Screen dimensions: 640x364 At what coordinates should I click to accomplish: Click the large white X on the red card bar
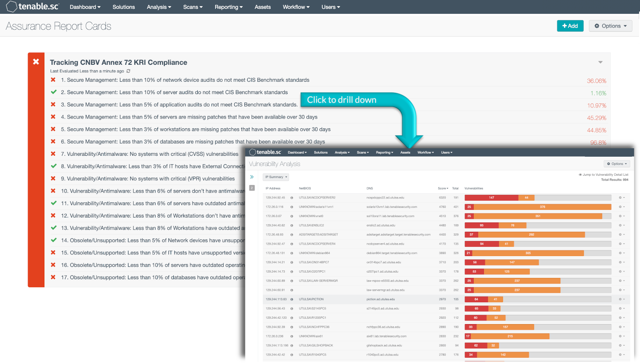coord(36,62)
